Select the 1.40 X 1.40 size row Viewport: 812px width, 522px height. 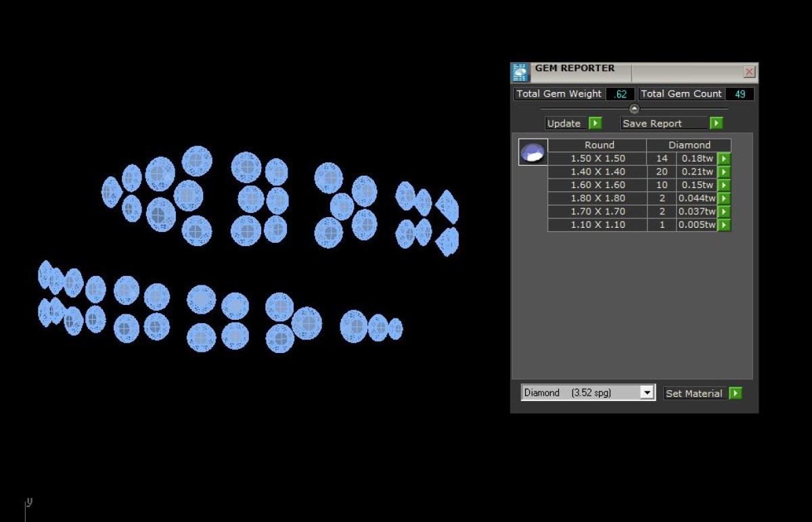[597, 172]
